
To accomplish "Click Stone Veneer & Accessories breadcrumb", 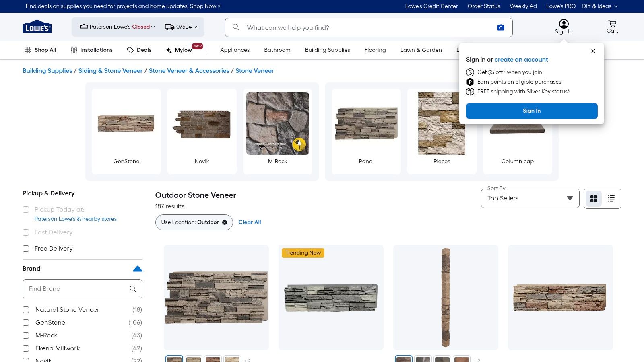I will pyautogui.click(x=189, y=71).
